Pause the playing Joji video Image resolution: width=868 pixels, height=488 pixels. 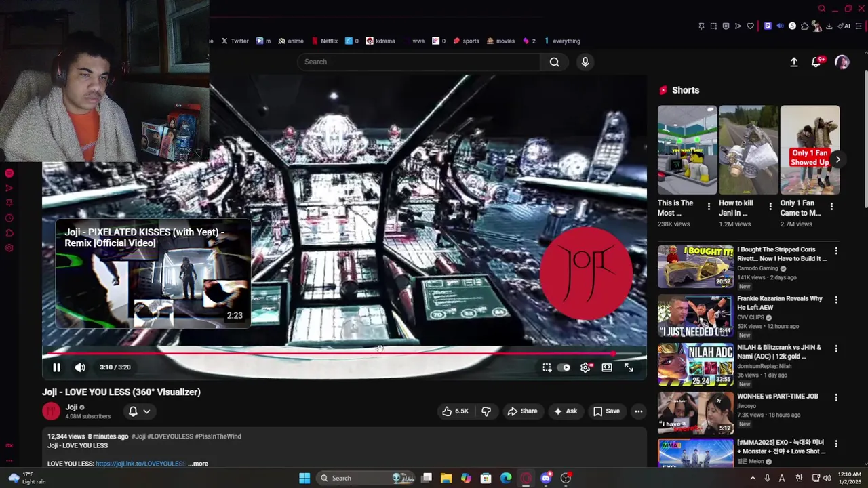(x=56, y=367)
